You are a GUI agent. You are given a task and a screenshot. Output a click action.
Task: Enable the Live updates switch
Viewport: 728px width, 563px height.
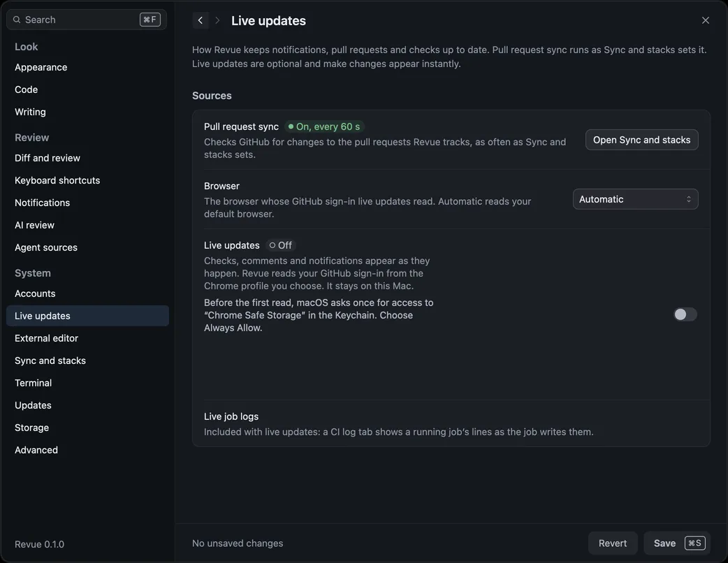click(x=685, y=314)
